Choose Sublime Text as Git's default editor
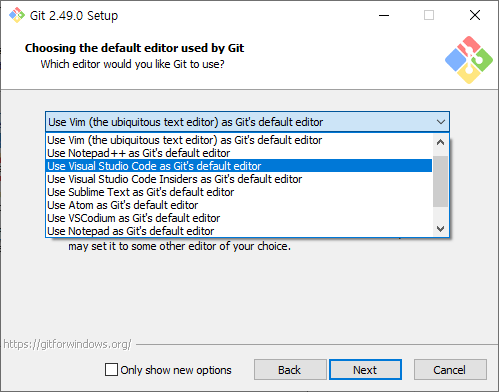The height and width of the screenshot is (392, 499). 239,192
